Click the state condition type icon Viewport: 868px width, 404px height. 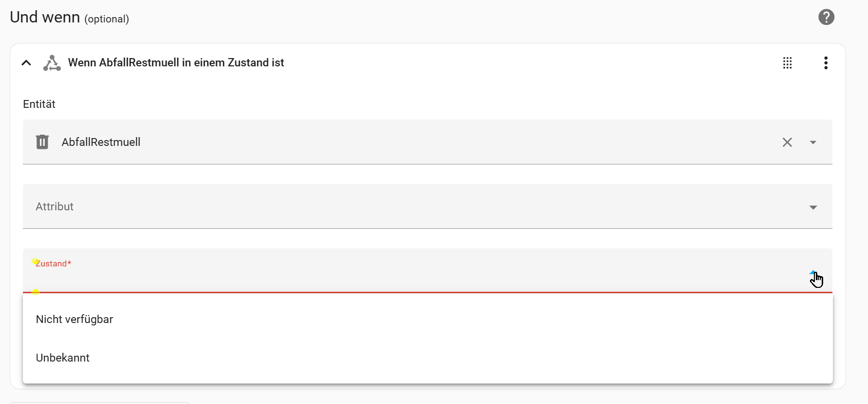point(52,63)
